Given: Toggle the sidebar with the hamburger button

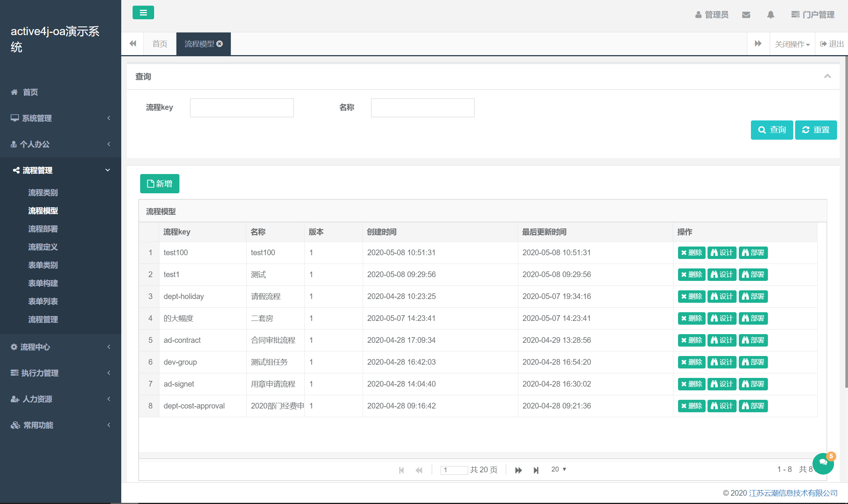Looking at the screenshot, I should pos(143,12).
